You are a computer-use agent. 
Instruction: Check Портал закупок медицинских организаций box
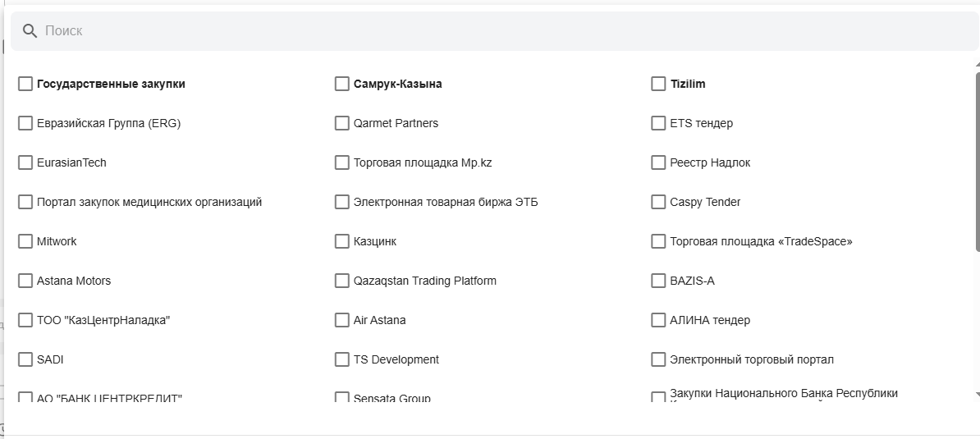click(x=25, y=202)
